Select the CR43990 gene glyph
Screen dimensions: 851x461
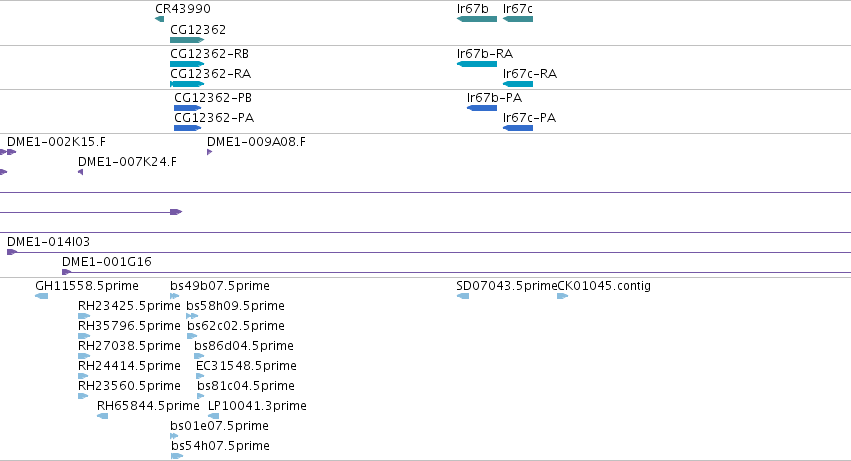point(160,19)
